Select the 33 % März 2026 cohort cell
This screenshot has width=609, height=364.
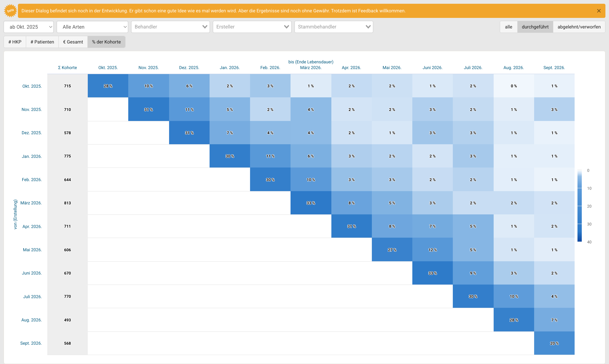coord(311,203)
